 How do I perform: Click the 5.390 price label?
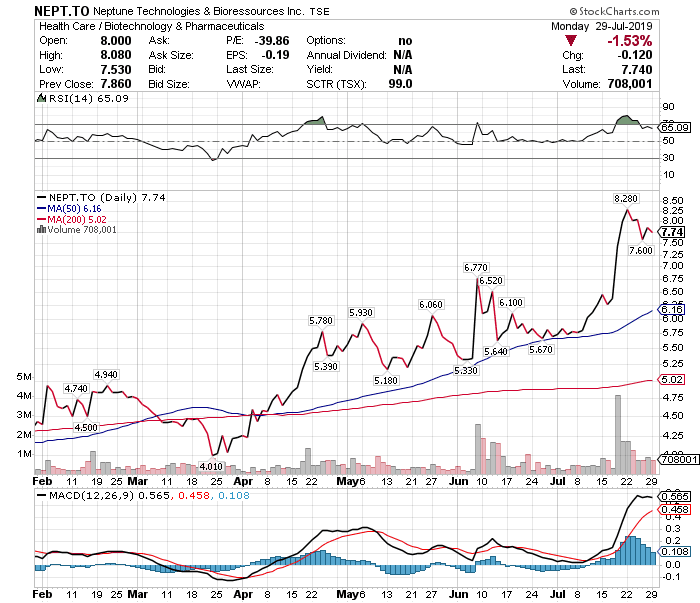click(326, 366)
